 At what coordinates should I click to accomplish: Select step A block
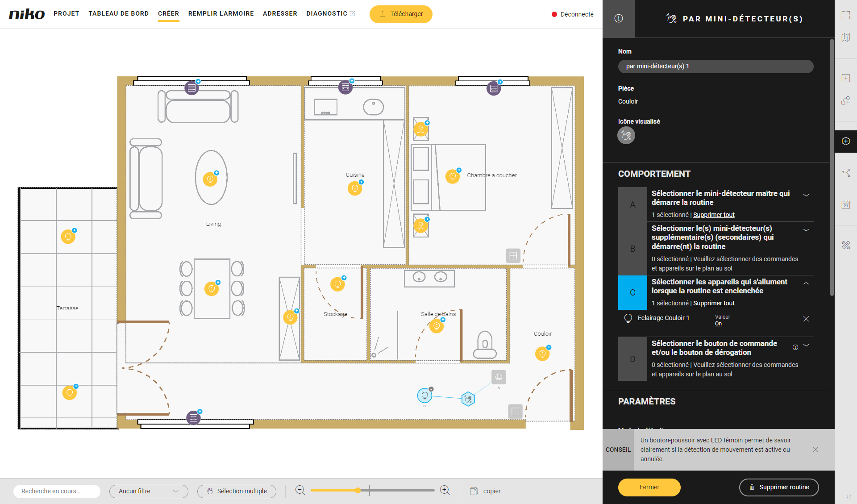tap(632, 204)
